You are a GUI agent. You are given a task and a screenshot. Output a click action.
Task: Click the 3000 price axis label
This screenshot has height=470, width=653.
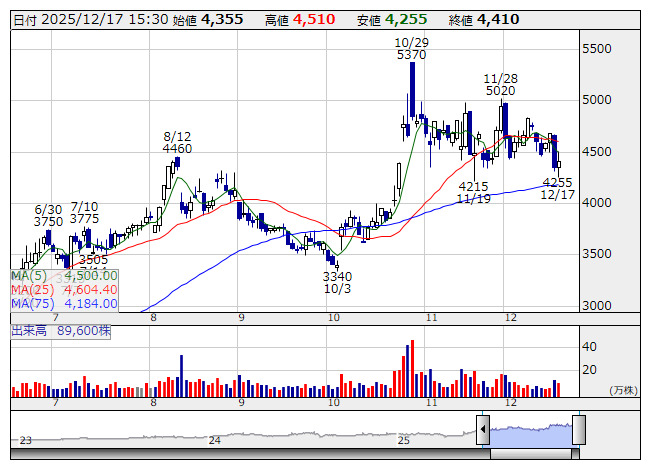597,306
